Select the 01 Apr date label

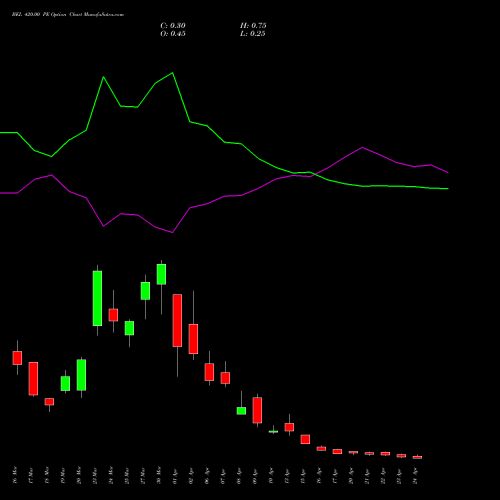click(x=175, y=476)
